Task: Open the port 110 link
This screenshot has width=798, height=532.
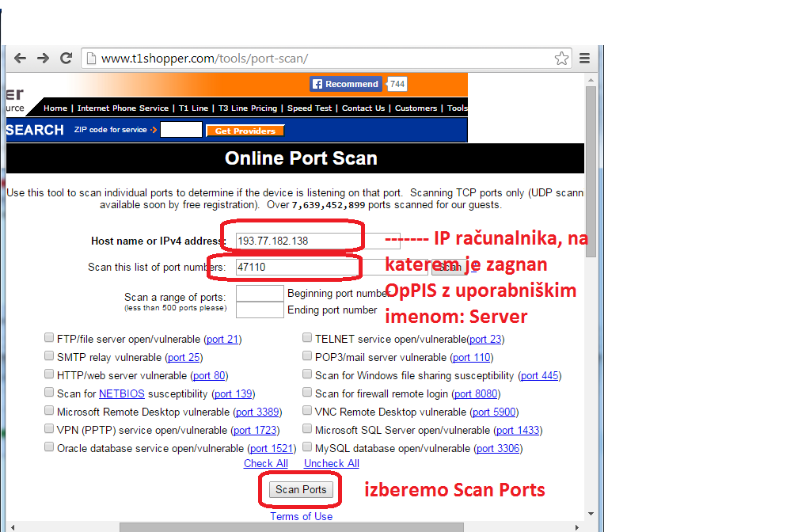Action: coord(472,358)
